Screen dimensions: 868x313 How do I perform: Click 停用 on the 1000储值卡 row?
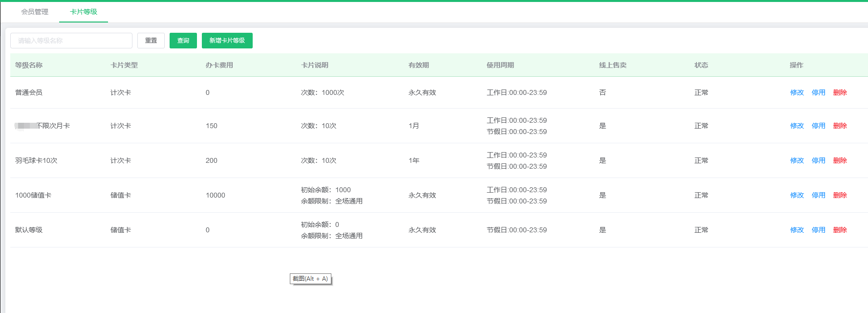819,195
